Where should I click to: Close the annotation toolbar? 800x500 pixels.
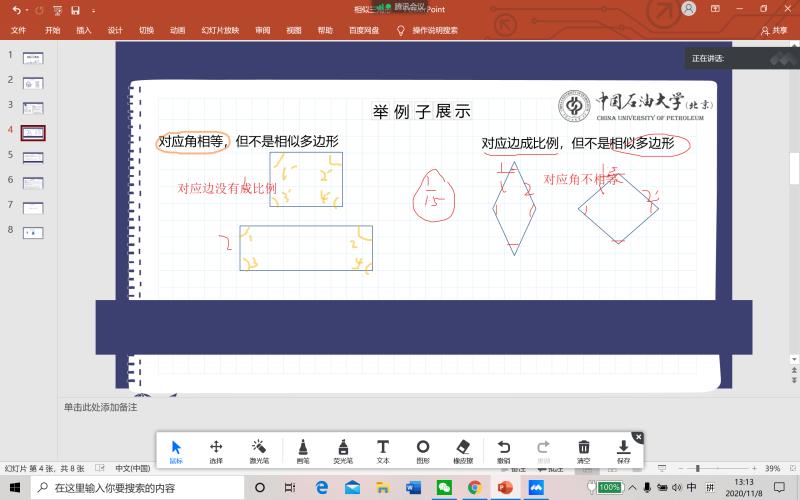[x=638, y=437]
